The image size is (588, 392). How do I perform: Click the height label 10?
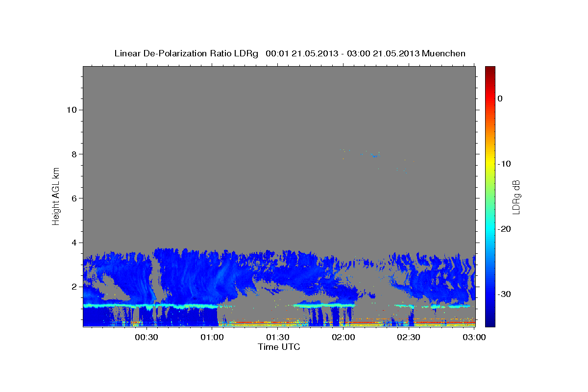[x=72, y=110]
